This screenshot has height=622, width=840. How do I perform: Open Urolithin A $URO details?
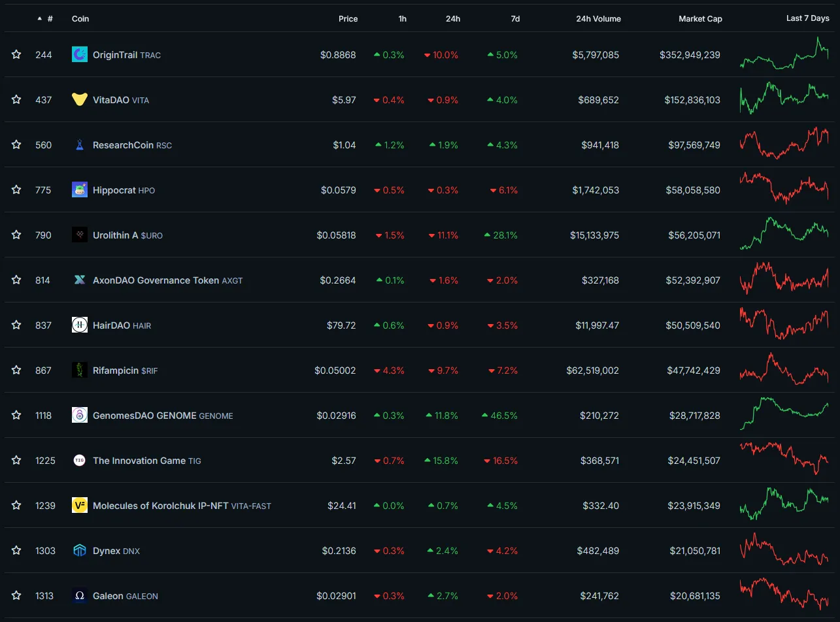127,235
